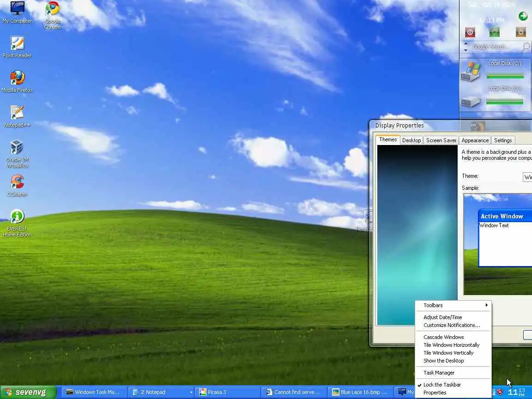Launch the Google Chrome desktop shortcut
The image size is (532, 399).
pos(53,15)
